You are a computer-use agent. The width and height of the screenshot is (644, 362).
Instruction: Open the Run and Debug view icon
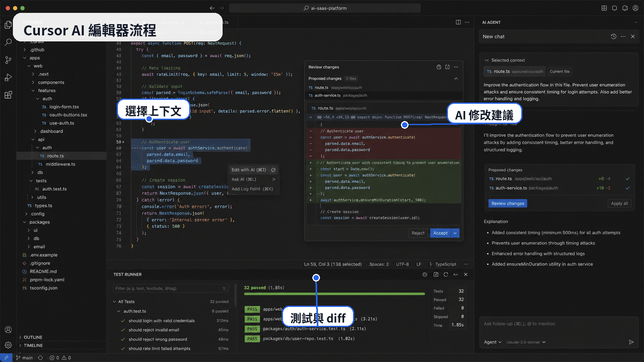click(x=8, y=78)
